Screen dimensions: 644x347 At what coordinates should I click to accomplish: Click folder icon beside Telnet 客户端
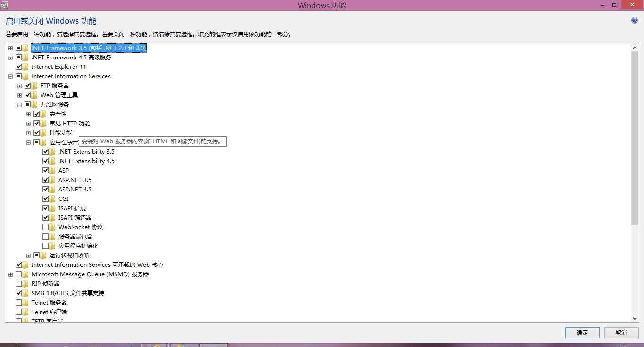coord(25,312)
